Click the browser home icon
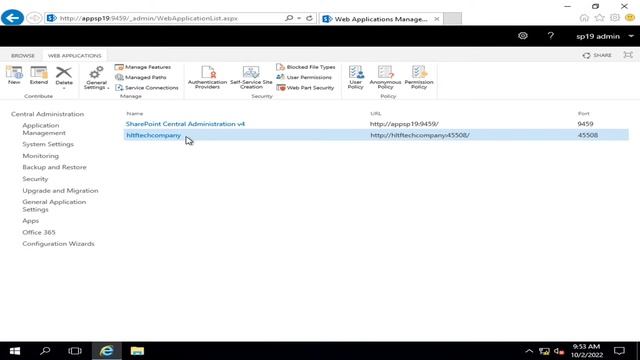This screenshot has width=640, height=360. (584, 18)
